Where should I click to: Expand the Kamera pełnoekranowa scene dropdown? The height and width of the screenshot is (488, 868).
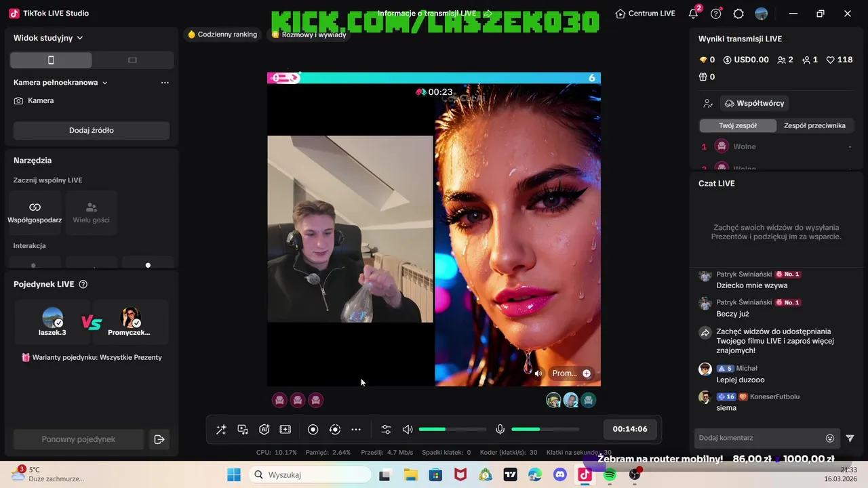pos(60,83)
